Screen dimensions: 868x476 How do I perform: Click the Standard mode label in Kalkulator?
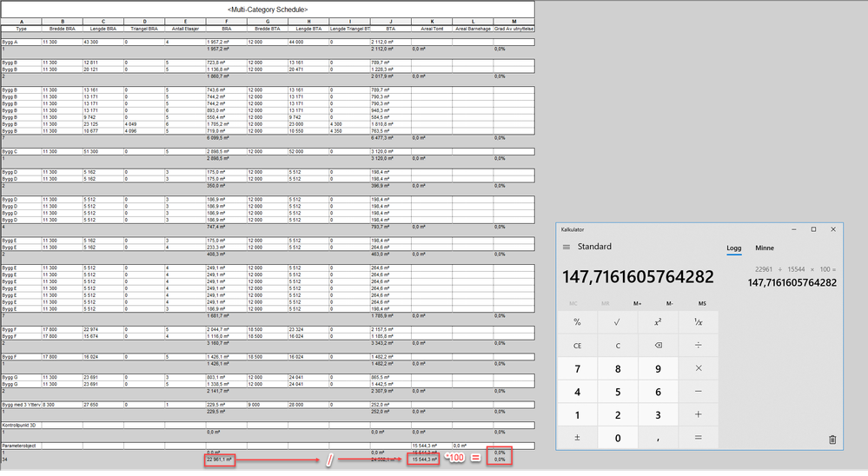coord(594,247)
